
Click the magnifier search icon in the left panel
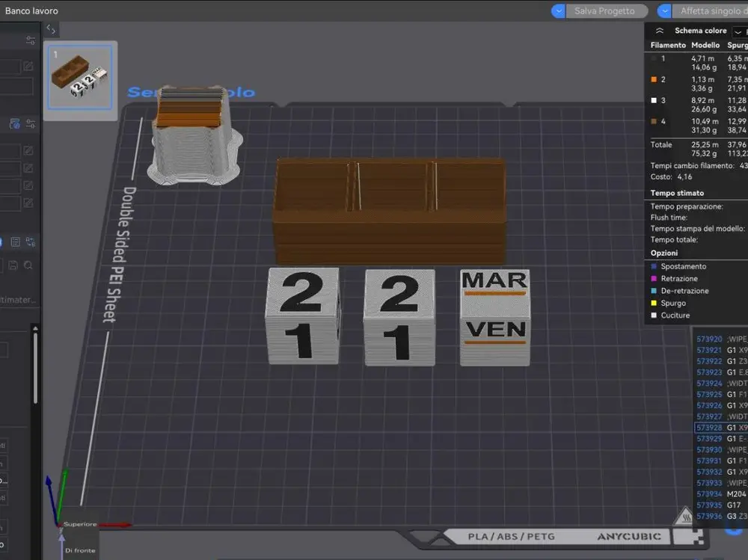click(x=28, y=265)
